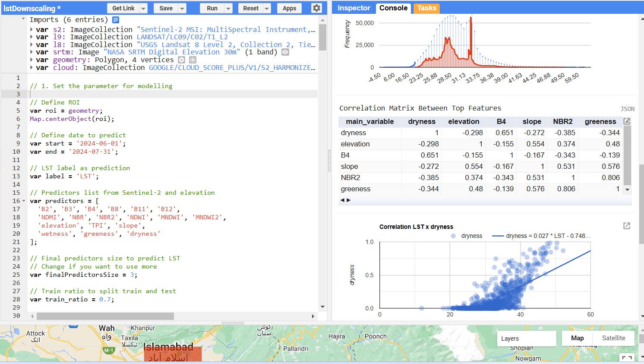Toggle geometry visibility target icon

[x=193, y=60]
